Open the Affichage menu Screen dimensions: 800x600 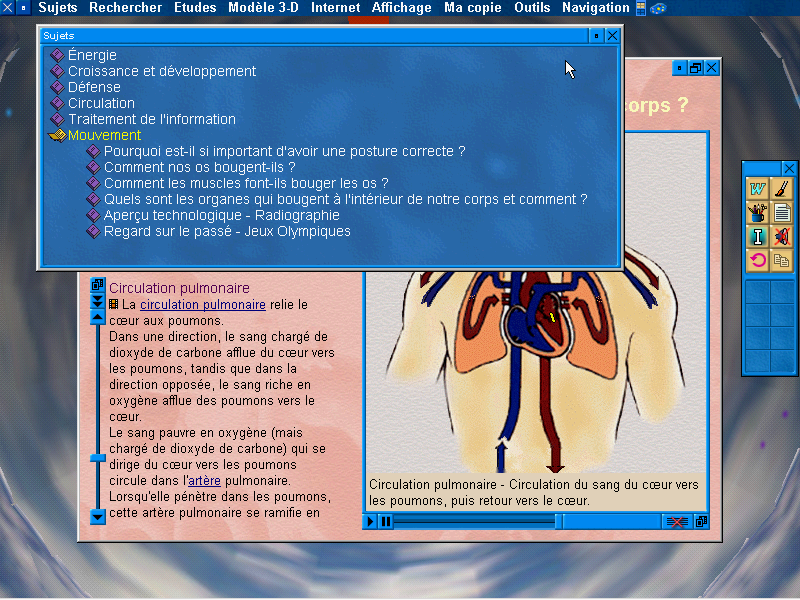click(x=402, y=8)
